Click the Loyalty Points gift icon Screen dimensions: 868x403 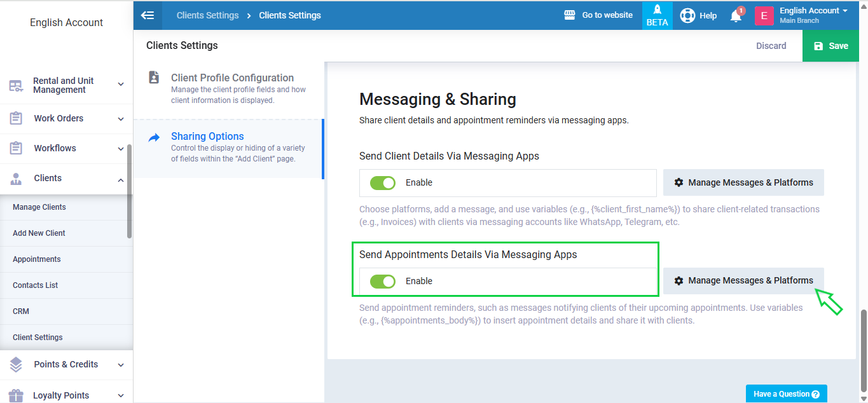point(16,395)
